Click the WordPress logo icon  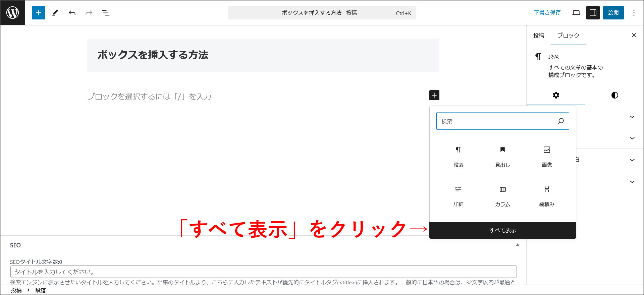13,13
